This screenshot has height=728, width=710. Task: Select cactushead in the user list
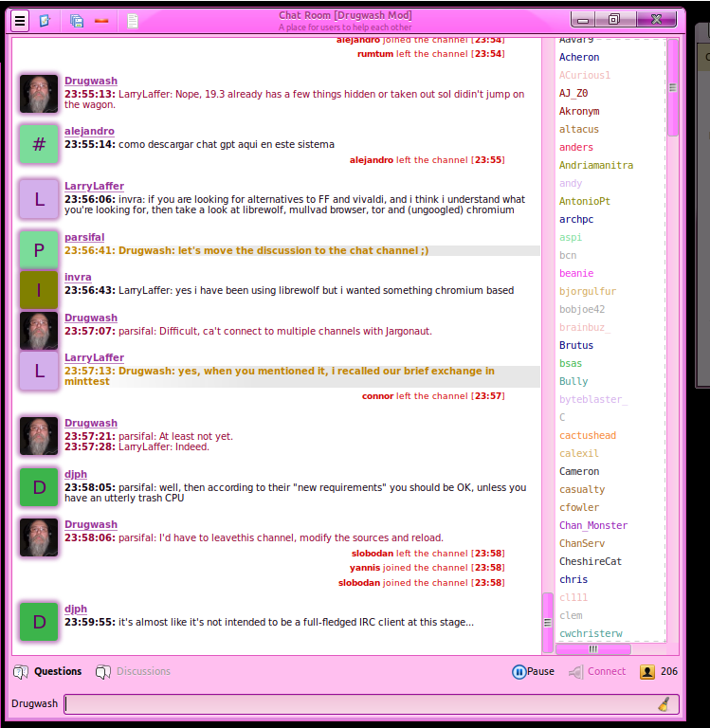coord(588,435)
